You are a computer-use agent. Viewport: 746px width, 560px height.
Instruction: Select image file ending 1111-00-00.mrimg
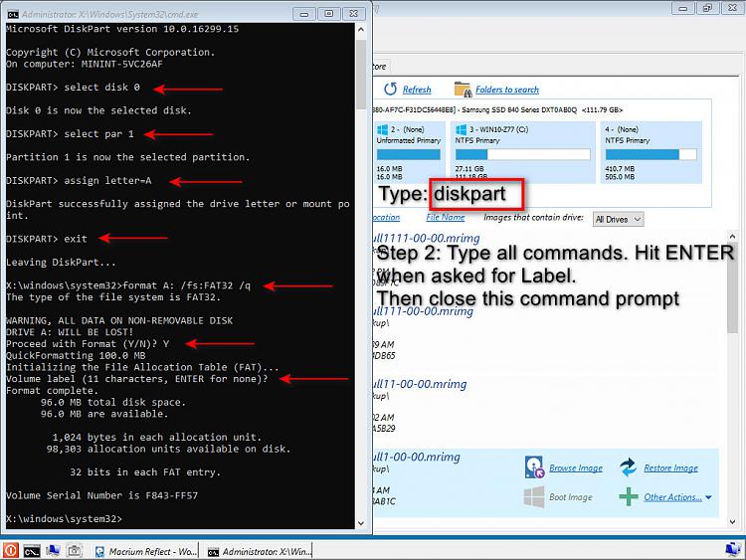427,238
